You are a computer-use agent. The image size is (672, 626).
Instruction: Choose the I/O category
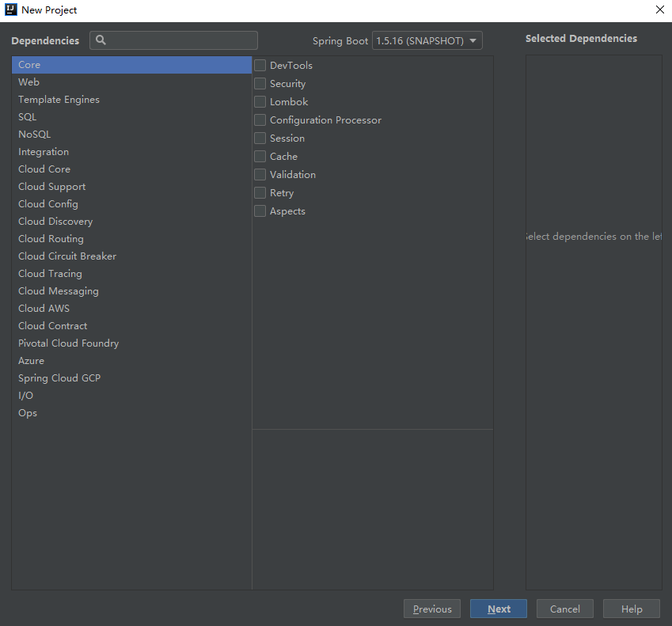131,396
